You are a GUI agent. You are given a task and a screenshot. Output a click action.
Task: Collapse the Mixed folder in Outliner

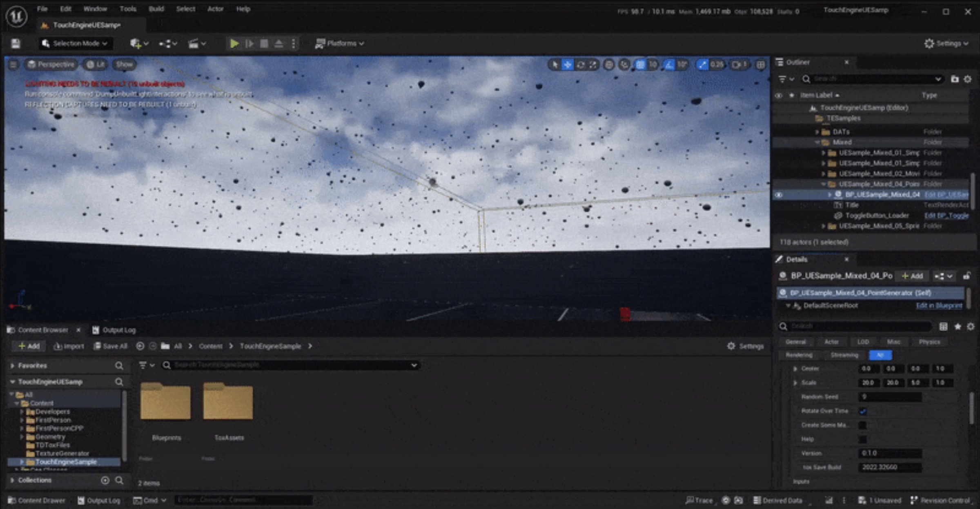pos(818,142)
